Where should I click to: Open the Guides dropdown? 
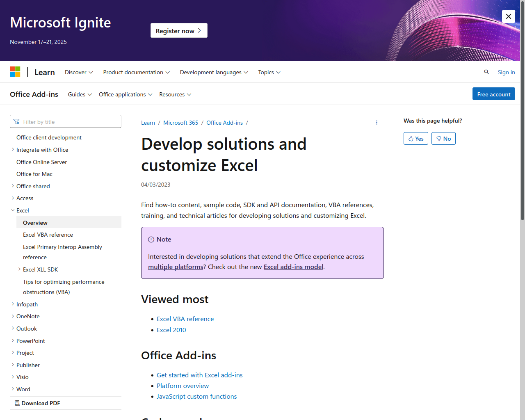coord(80,94)
